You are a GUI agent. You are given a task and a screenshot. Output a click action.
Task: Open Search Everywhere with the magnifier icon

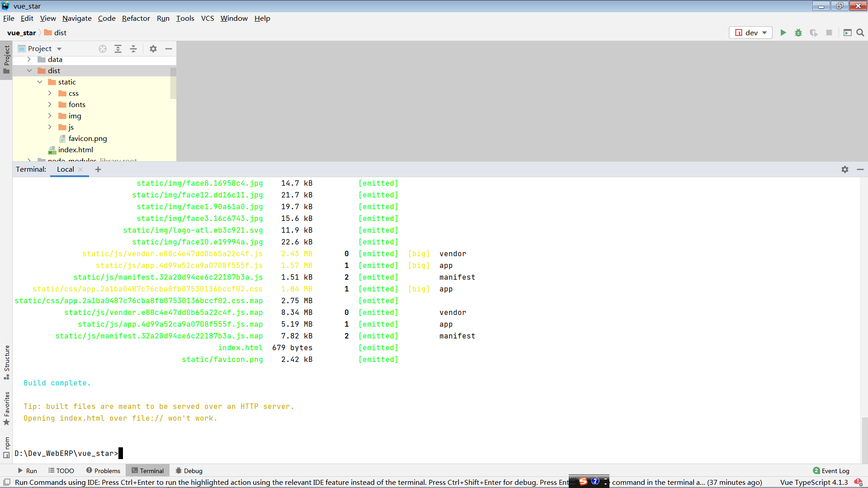pos(860,33)
